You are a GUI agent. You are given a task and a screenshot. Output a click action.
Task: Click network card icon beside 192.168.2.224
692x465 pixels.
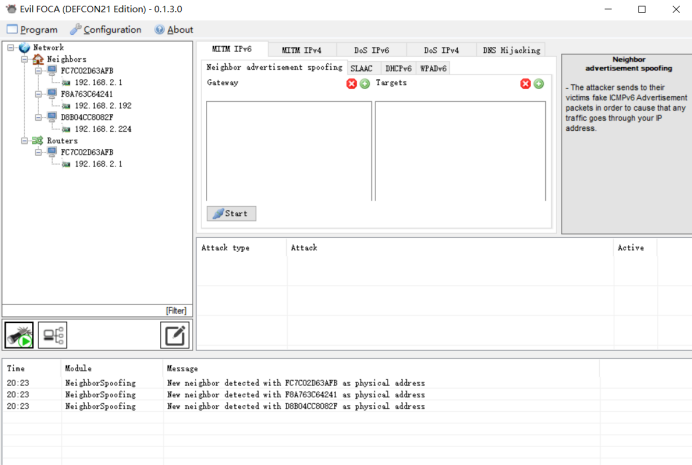pos(66,129)
